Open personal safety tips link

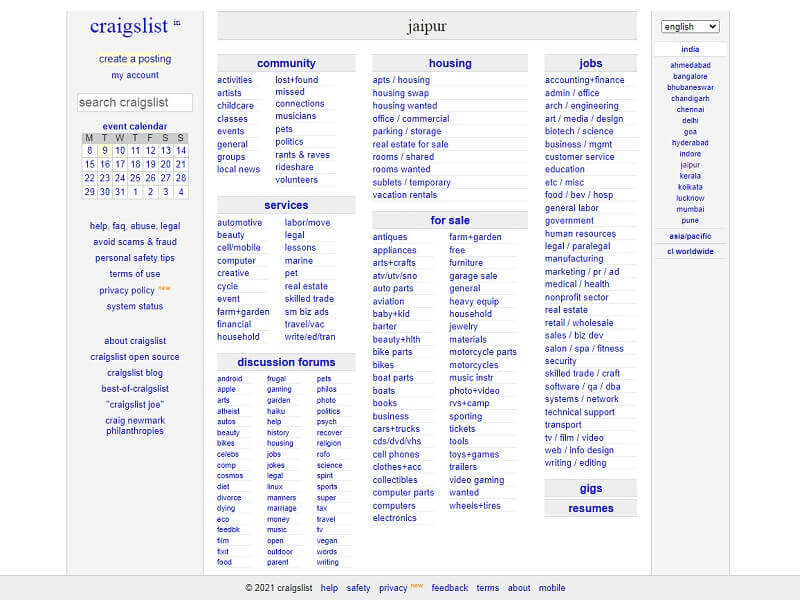[135, 258]
